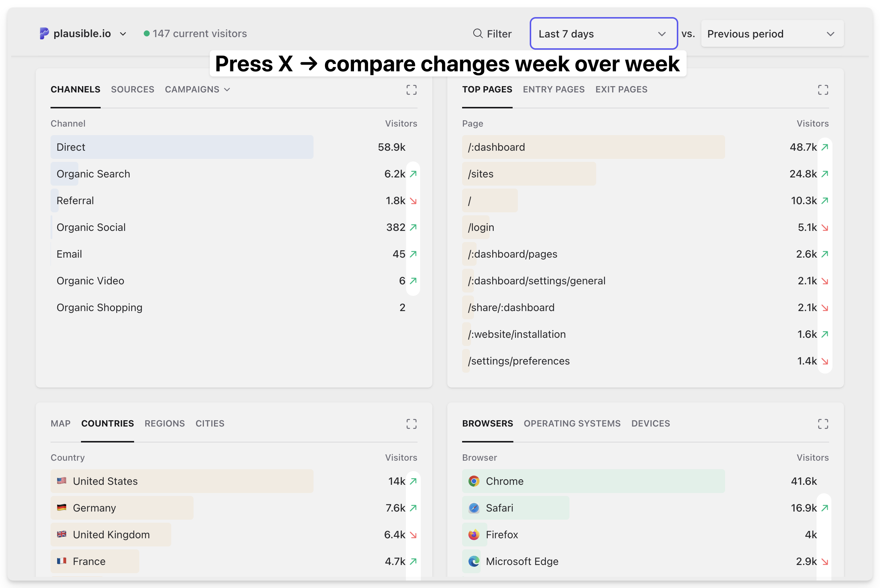
Task: Click the Plausible logo icon
Action: tap(44, 33)
